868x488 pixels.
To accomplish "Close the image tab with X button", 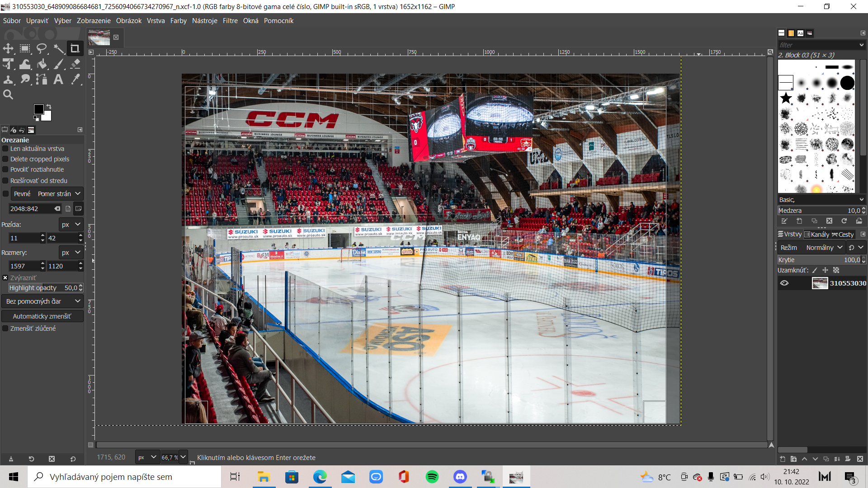I will click(116, 38).
